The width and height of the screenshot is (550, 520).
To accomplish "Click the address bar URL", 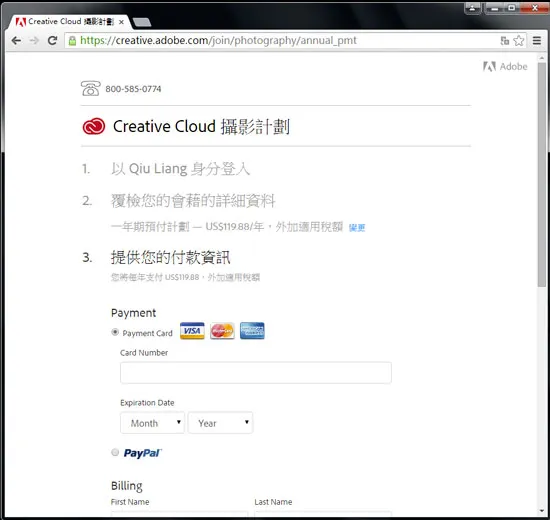I will pyautogui.click(x=218, y=41).
